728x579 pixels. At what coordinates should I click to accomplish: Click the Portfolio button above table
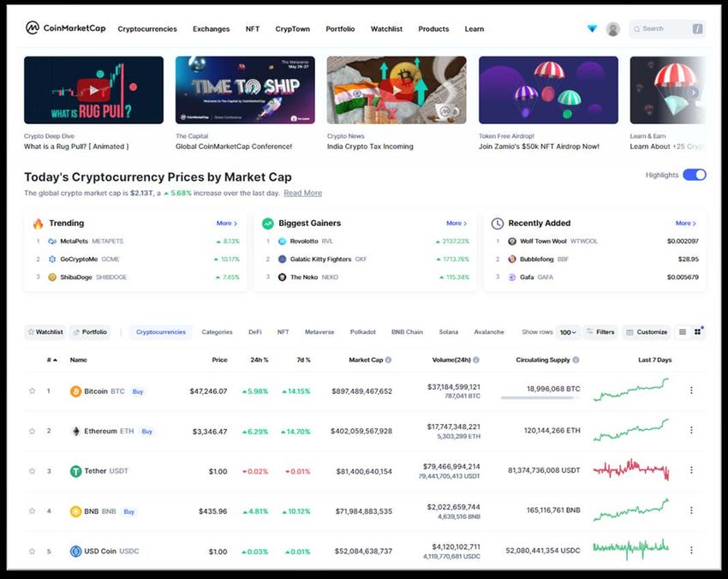click(x=90, y=332)
